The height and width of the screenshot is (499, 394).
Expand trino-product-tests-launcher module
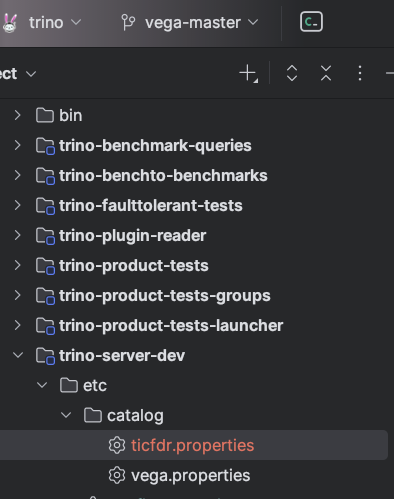(18, 325)
